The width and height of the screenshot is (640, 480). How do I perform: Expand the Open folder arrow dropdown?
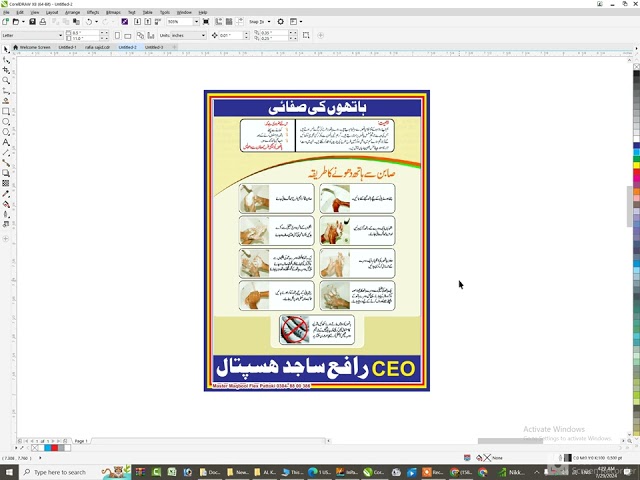pos(23,22)
